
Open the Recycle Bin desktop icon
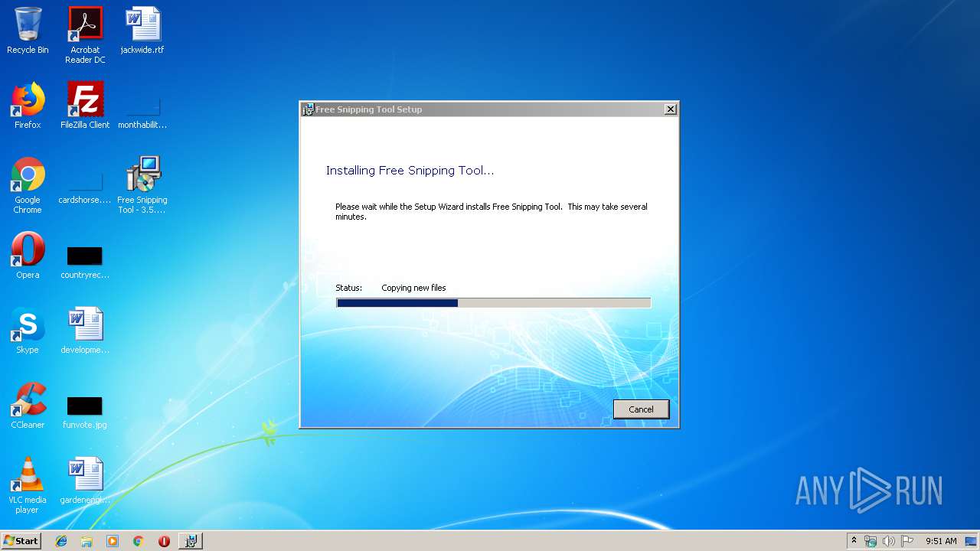coord(28,31)
